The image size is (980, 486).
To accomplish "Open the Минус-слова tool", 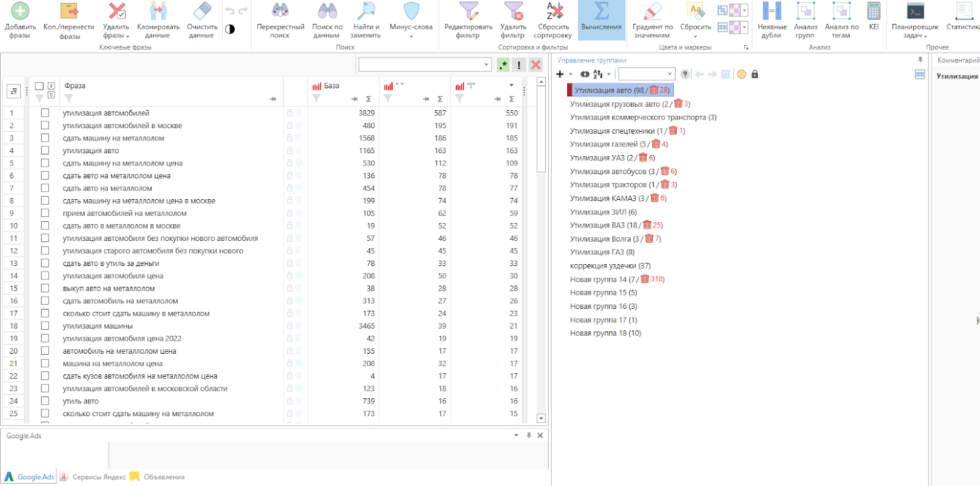I will pyautogui.click(x=411, y=11).
